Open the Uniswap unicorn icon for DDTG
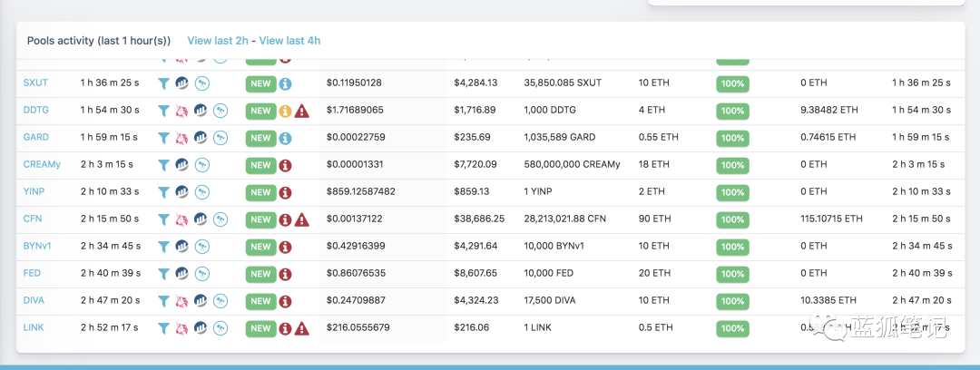 (181, 111)
